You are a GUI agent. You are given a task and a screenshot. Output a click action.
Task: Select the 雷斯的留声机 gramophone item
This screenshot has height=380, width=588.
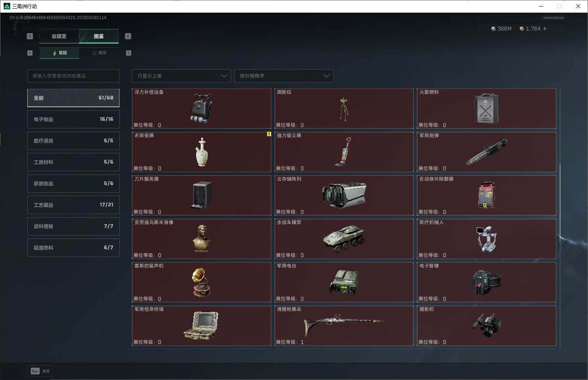[x=201, y=282]
